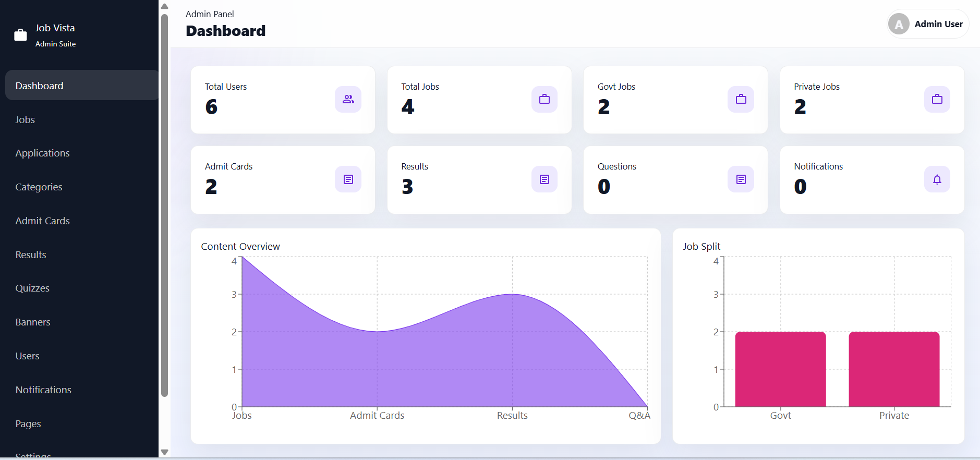Image resolution: width=980 pixels, height=460 pixels.
Task: Open Notifications sidebar item
Action: 82,390
